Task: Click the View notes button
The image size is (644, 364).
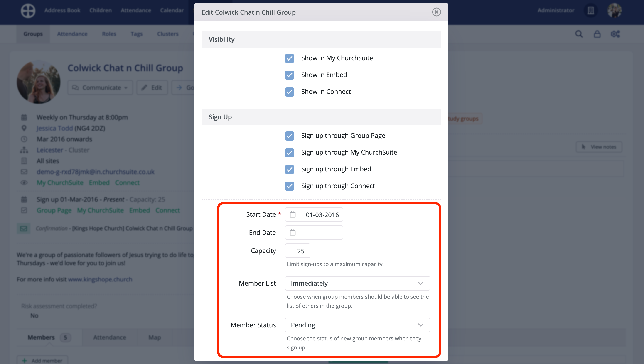Action: (x=599, y=147)
